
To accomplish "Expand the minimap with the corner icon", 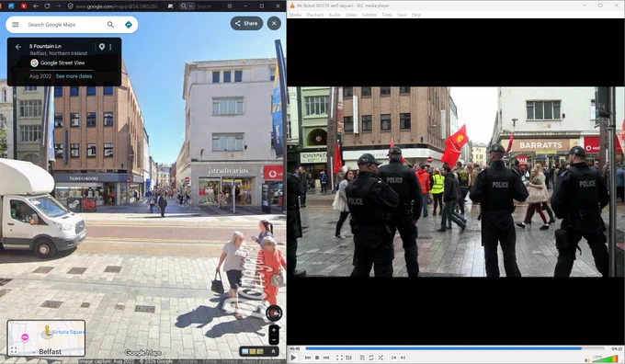I will point(14,350).
